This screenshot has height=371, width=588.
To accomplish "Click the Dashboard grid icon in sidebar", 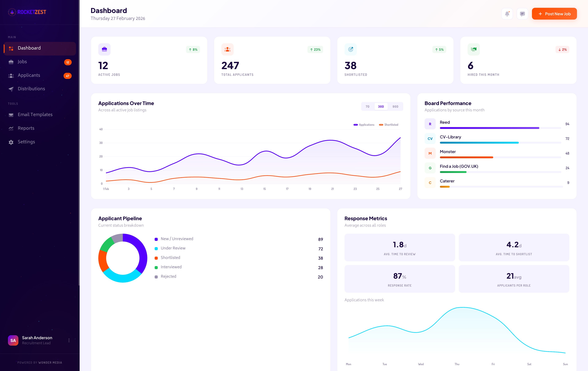I will (x=11, y=48).
